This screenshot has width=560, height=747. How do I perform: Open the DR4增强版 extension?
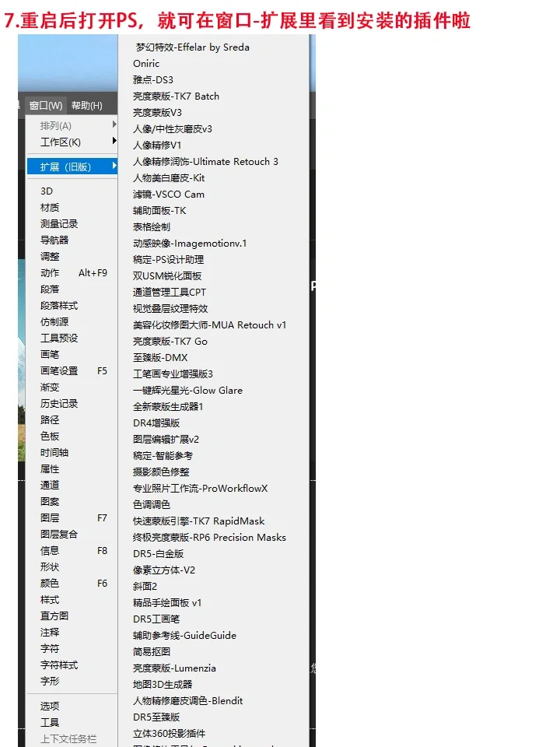click(x=156, y=423)
